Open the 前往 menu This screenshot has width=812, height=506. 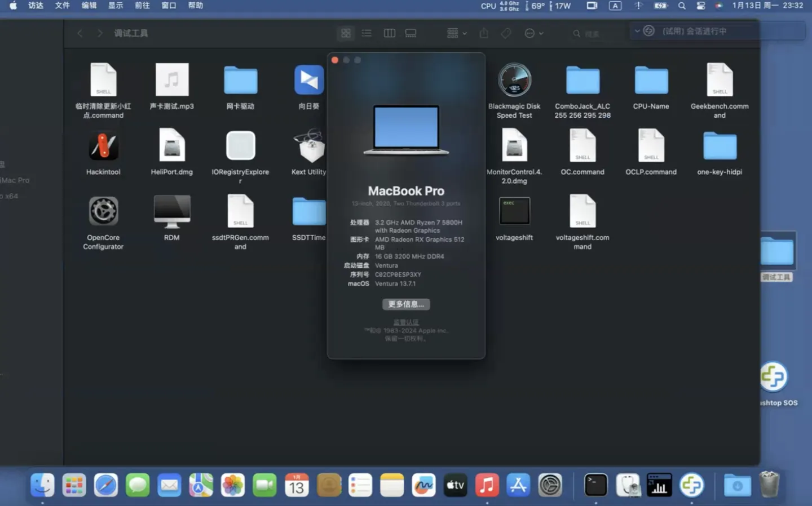(142, 6)
